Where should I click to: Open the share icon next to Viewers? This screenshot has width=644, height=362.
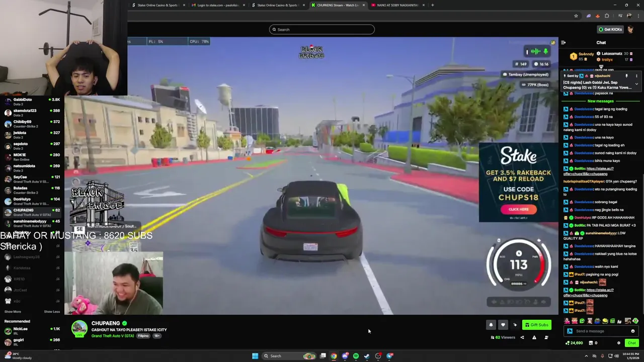pyautogui.click(x=522, y=337)
